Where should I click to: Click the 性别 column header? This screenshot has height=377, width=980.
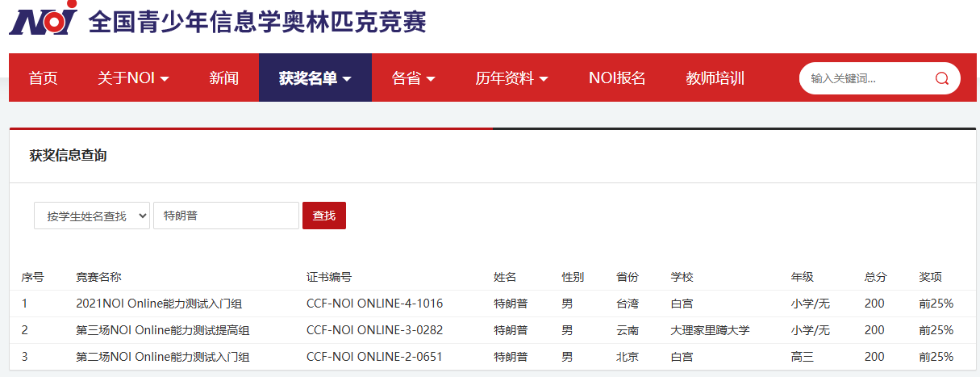(573, 277)
